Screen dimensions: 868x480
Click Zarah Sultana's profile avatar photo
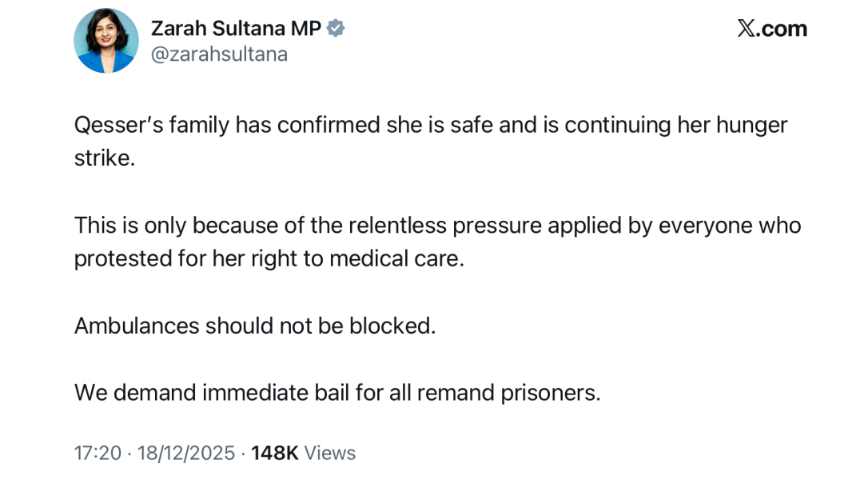[106, 41]
